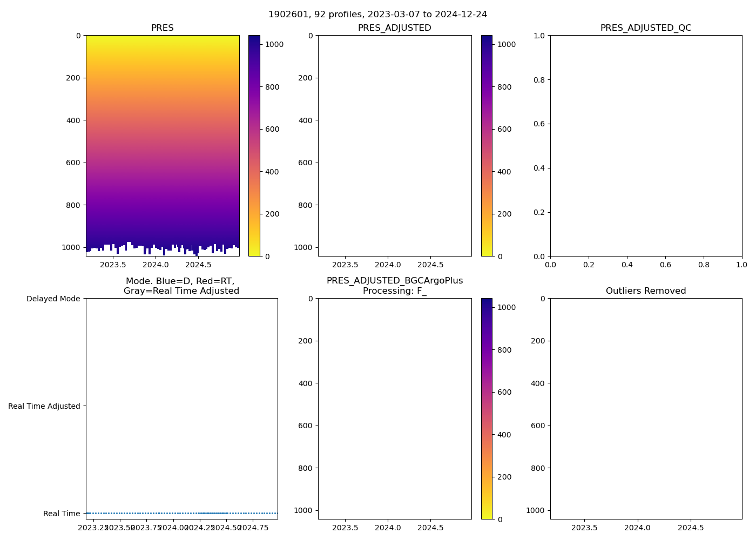The height and width of the screenshot is (540, 756).
Task: Click the PRES plot title
Action: pyautogui.click(x=163, y=28)
